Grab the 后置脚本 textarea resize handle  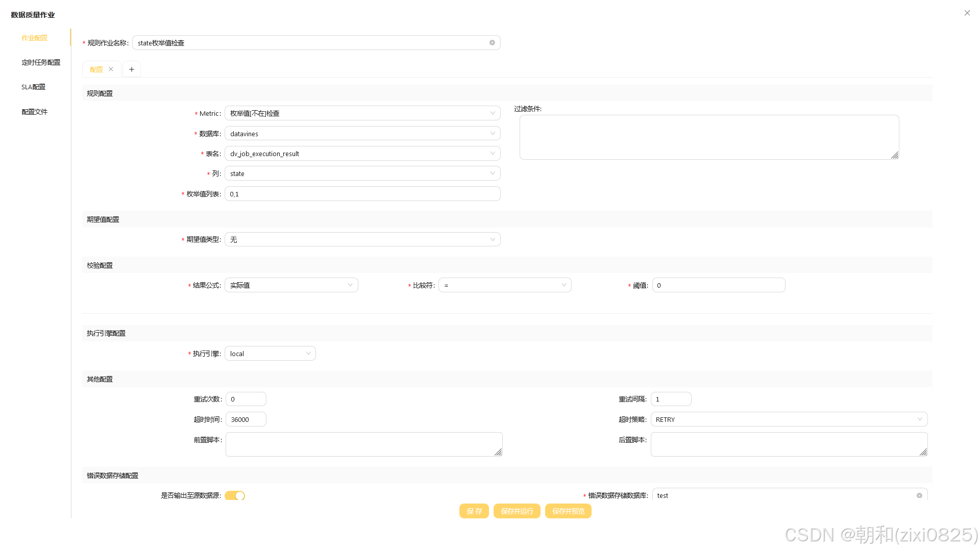(x=923, y=453)
